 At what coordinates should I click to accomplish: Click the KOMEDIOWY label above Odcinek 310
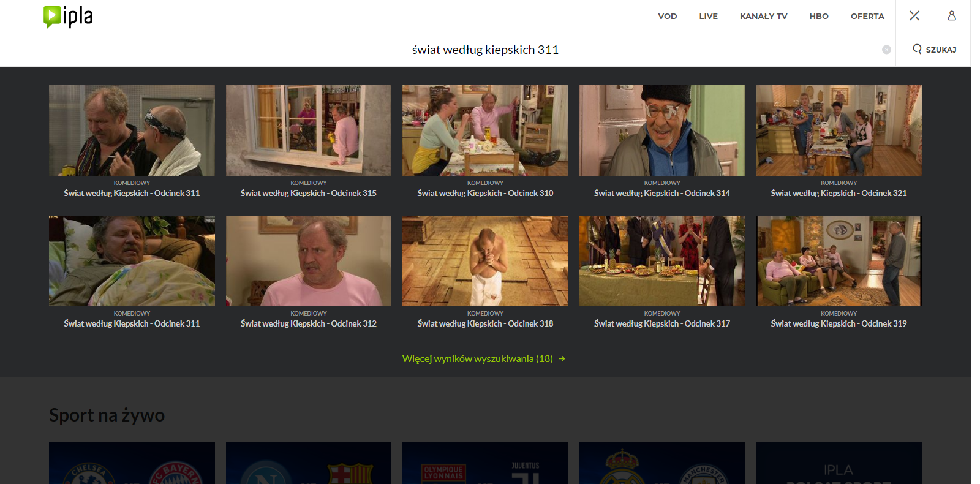[x=485, y=183]
